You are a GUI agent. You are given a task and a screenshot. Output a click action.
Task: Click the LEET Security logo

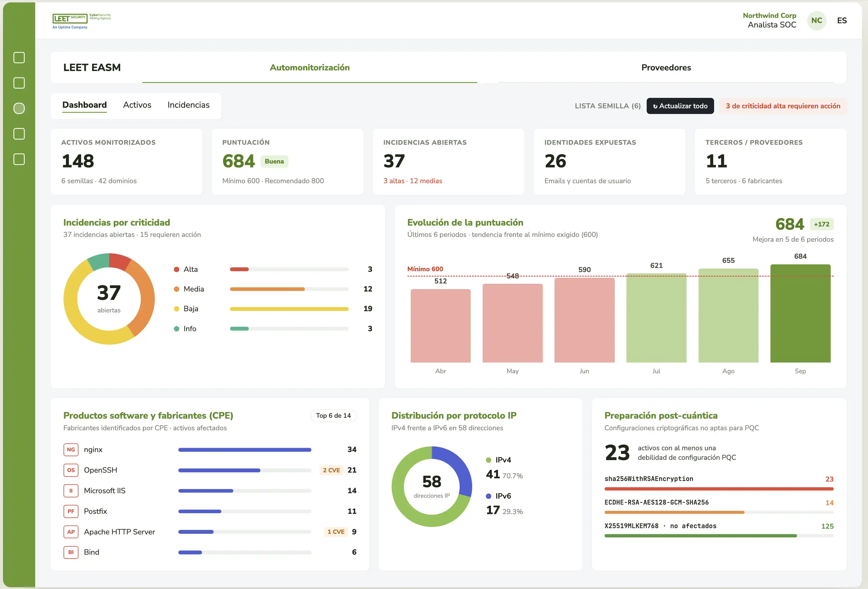click(x=81, y=21)
